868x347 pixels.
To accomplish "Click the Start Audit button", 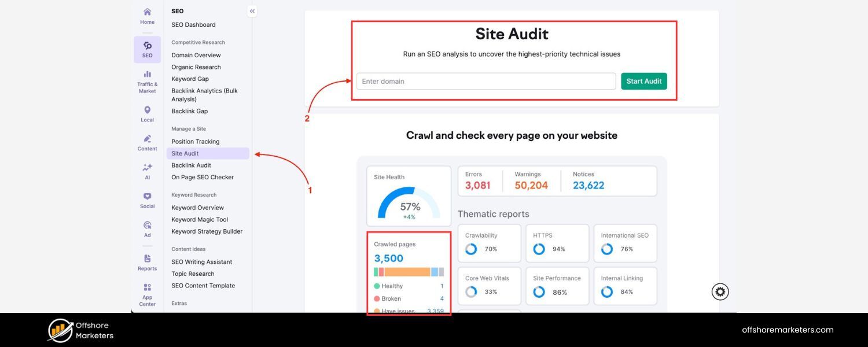I will [643, 81].
